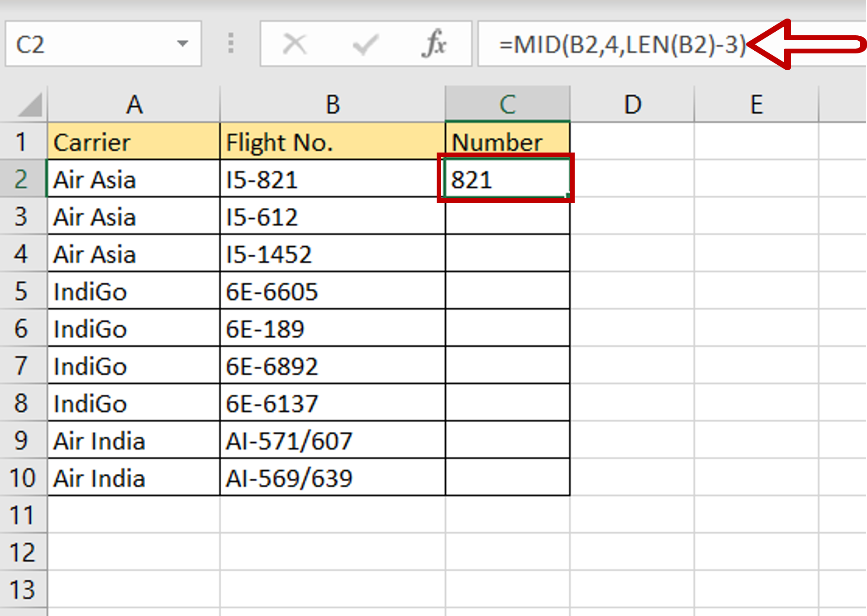Screen dimensions: 867x616
Task: Click the Carrier header cell
Action: pos(134,141)
